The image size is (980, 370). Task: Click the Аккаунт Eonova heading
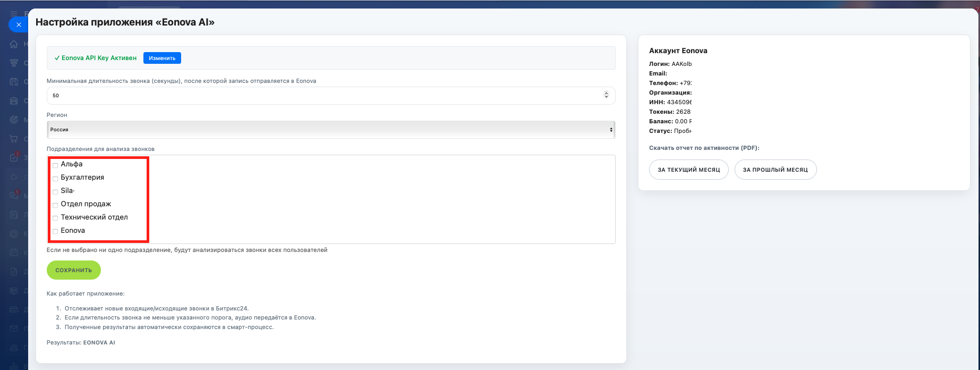(678, 51)
